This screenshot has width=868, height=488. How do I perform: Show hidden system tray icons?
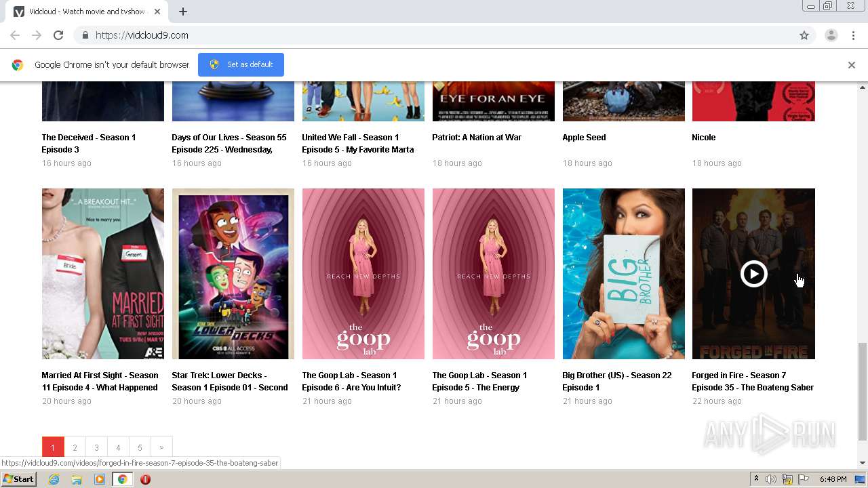pos(756,479)
